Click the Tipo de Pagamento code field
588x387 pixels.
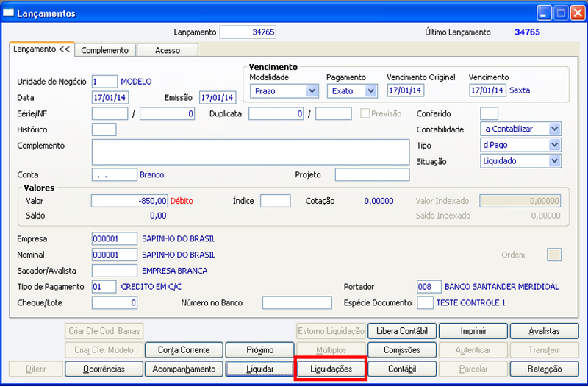pos(104,287)
